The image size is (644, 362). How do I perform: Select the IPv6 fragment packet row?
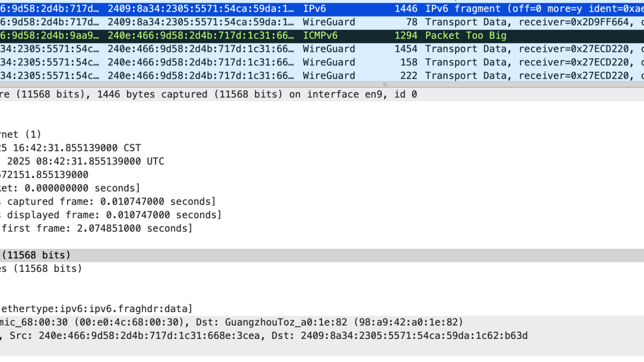[322, 9]
